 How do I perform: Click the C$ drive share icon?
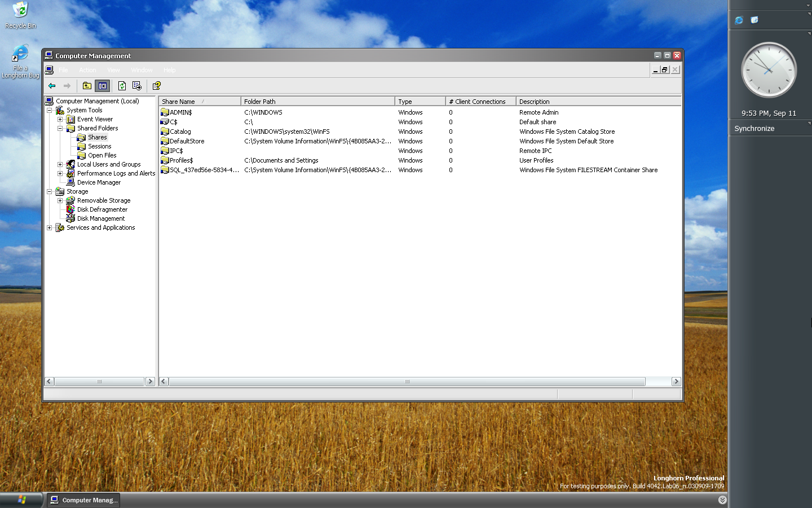pos(165,122)
